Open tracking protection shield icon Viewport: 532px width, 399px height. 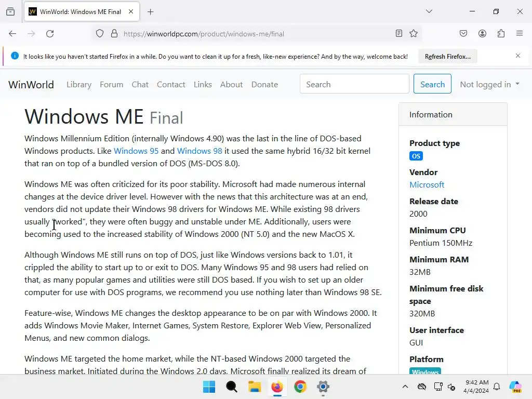99,34
